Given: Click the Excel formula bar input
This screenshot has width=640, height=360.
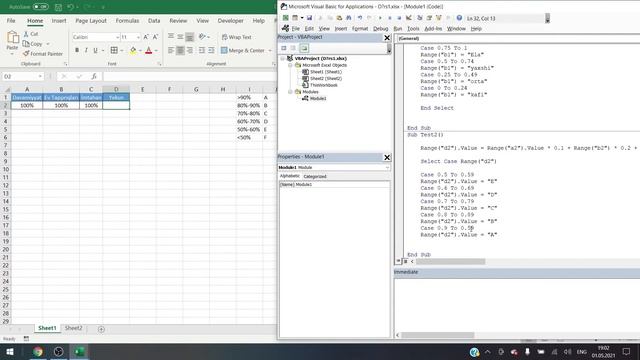Looking at the screenshot, I should [190, 76].
